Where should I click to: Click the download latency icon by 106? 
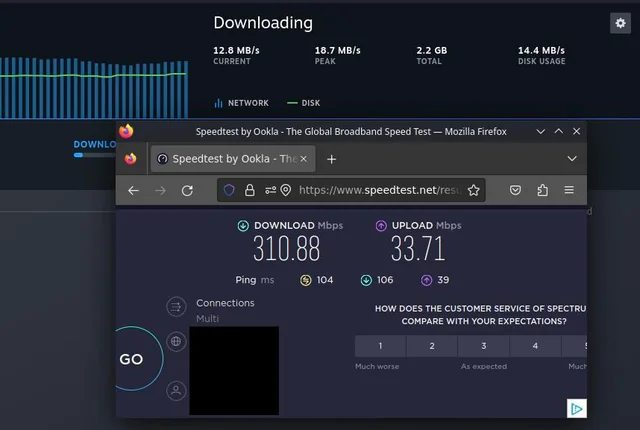366,280
